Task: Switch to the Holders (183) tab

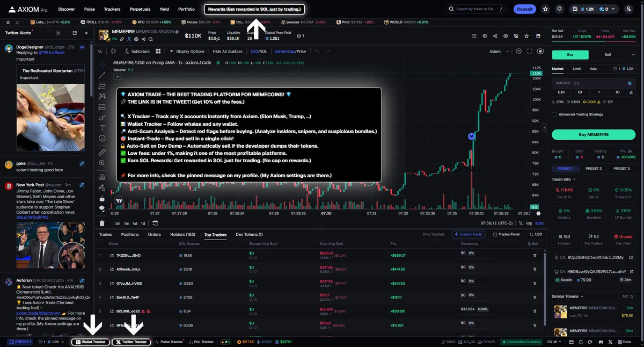Action: tap(183, 235)
